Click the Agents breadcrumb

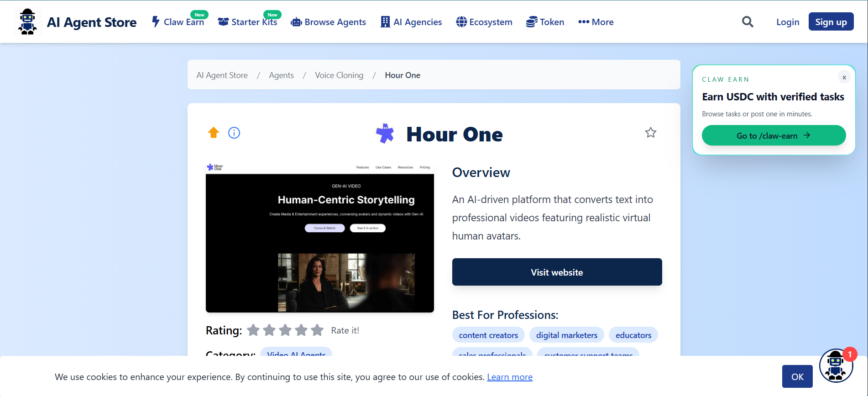282,75
